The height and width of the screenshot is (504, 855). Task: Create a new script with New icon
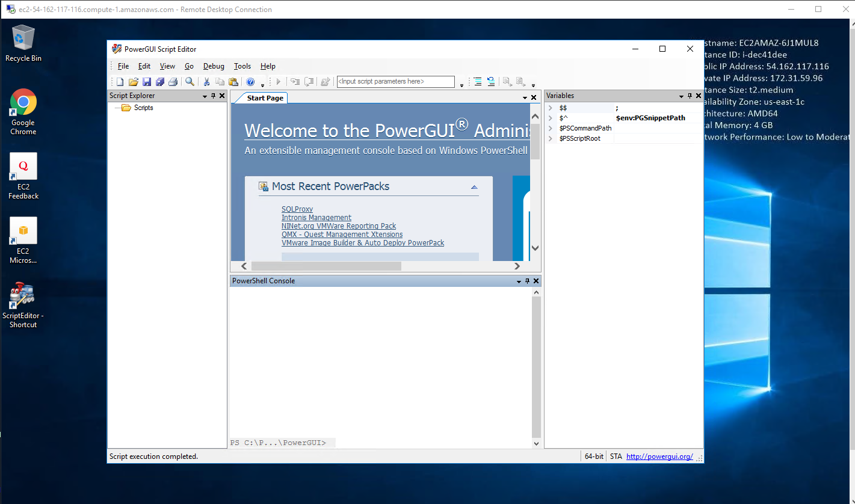coord(120,82)
